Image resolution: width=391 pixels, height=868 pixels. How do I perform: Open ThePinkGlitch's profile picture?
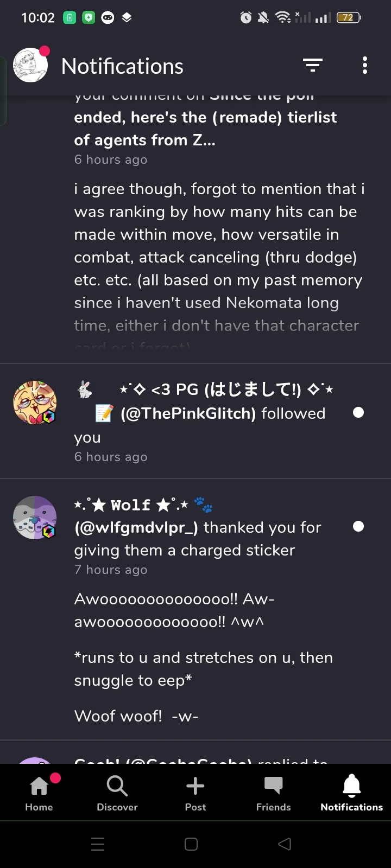(35, 403)
